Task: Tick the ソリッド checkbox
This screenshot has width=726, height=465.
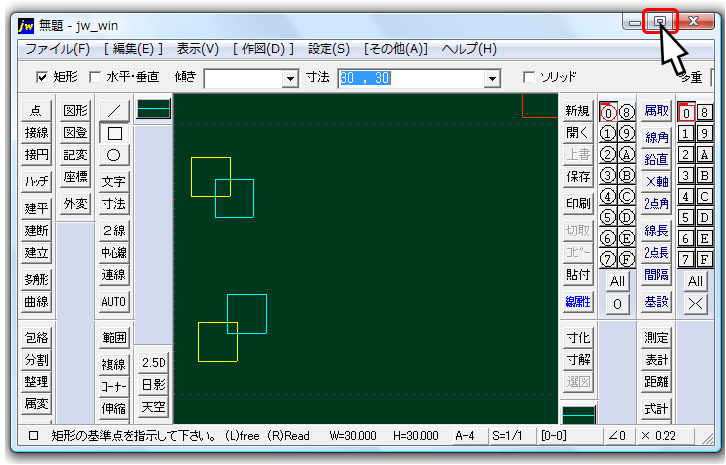Action: pos(528,77)
